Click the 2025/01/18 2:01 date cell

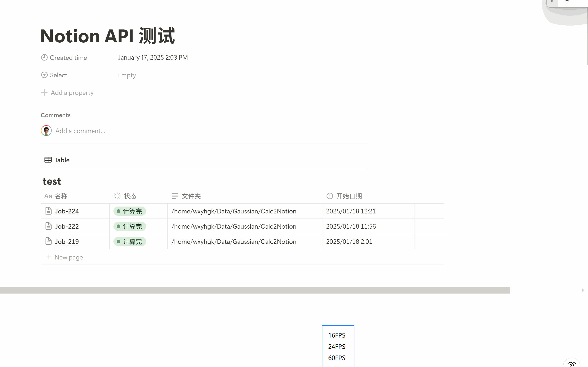(368, 242)
